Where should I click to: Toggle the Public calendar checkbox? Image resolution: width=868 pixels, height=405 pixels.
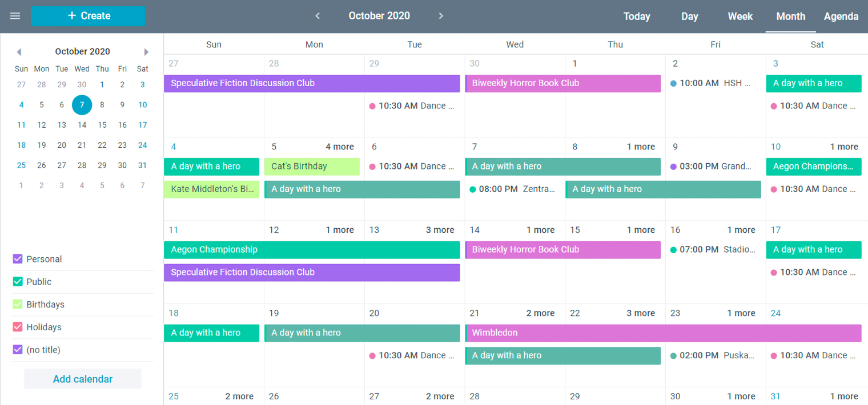coord(18,282)
